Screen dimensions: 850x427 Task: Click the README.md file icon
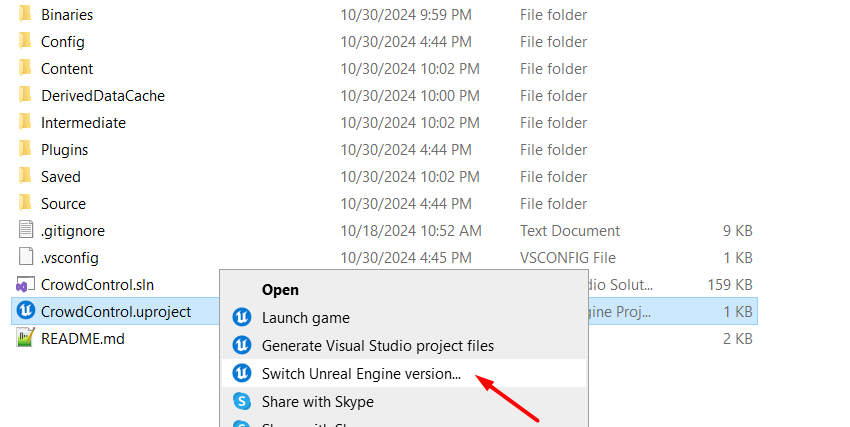coord(25,338)
